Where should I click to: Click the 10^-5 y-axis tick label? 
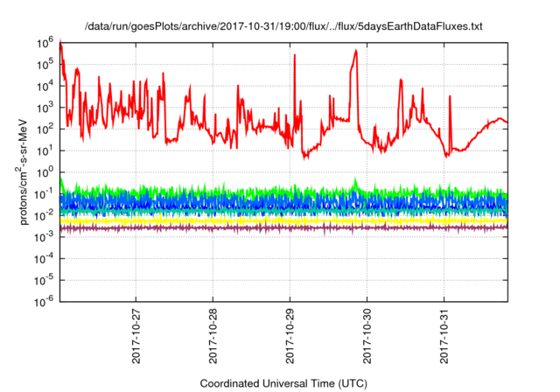pyautogui.click(x=44, y=280)
